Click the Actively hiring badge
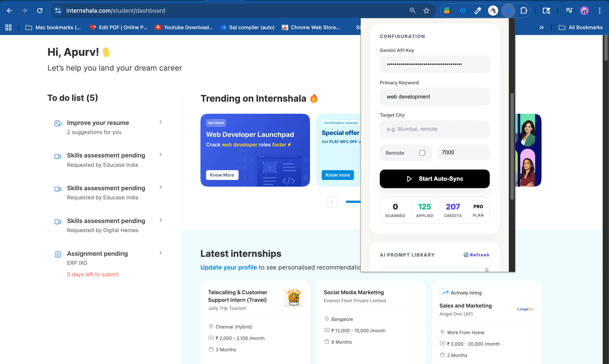 (x=462, y=293)
